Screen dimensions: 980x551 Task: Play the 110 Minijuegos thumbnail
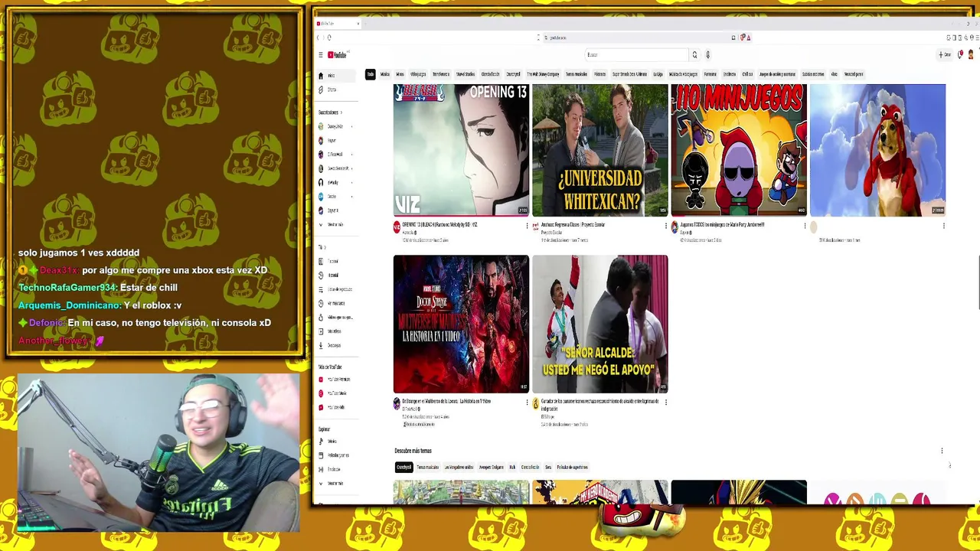click(739, 150)
